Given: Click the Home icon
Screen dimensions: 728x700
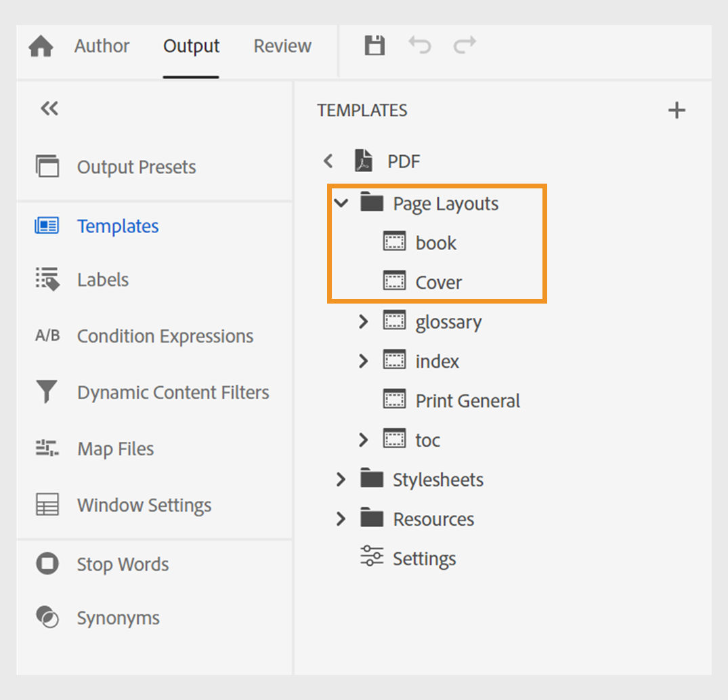Looking at the screenshot, I should click(40, 45).
